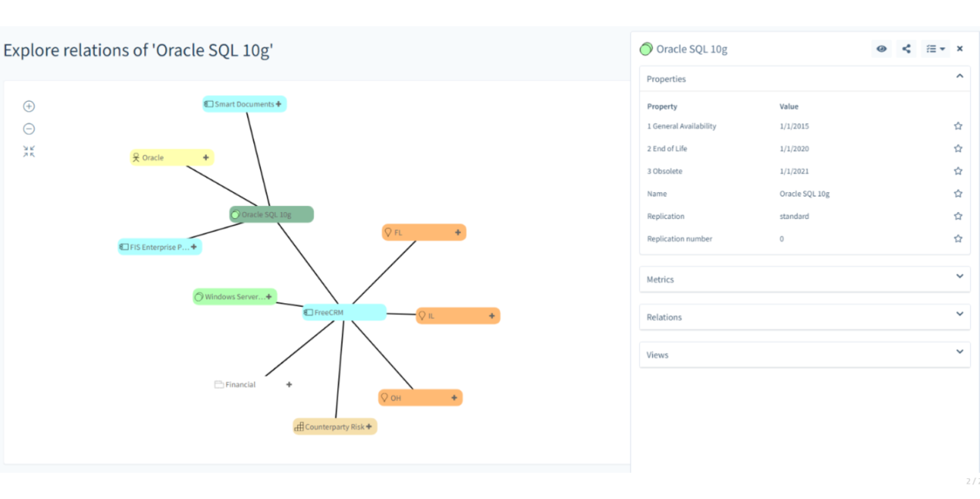Expand the Views section

[805, 354]
